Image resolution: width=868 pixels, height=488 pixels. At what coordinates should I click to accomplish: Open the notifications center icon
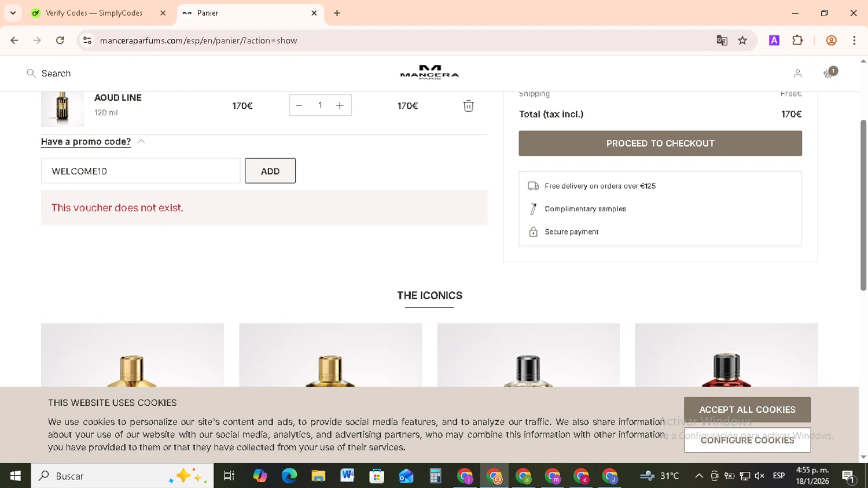click(x=849, y=477)
